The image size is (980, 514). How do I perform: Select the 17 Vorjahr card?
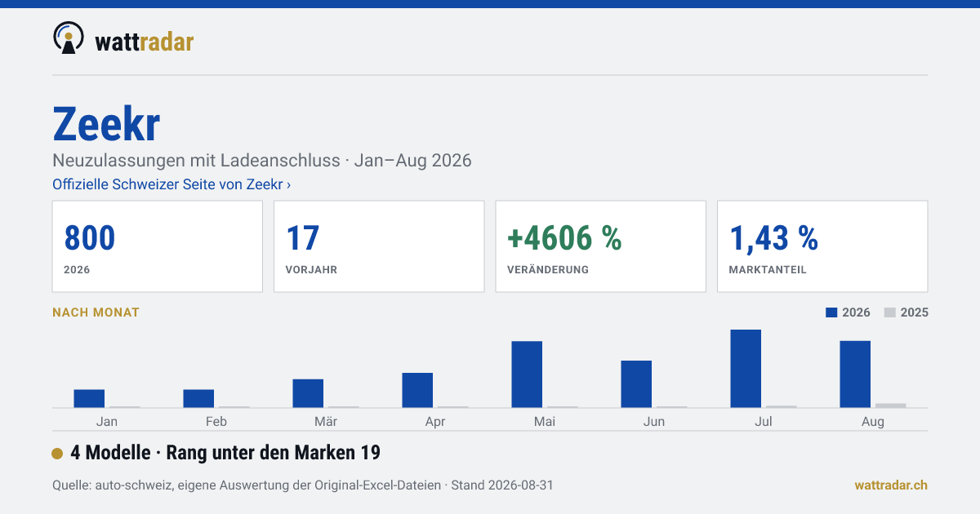[x=379, y=246]
